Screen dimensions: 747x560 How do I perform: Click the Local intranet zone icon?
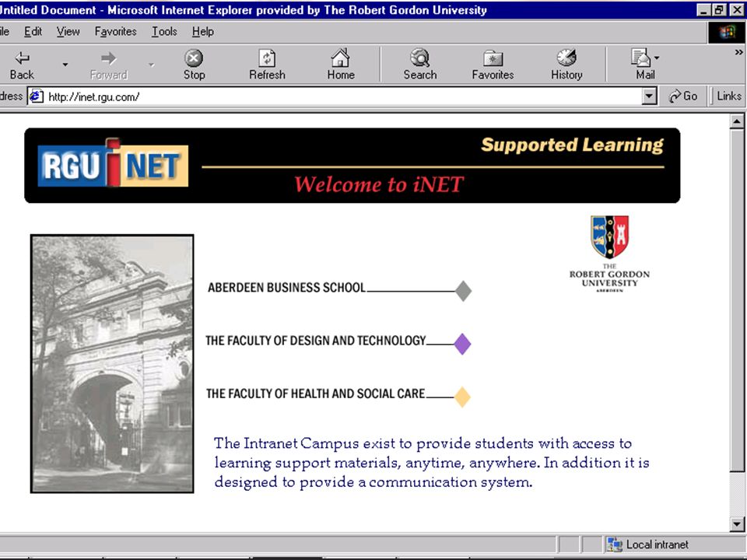[615, 544]
